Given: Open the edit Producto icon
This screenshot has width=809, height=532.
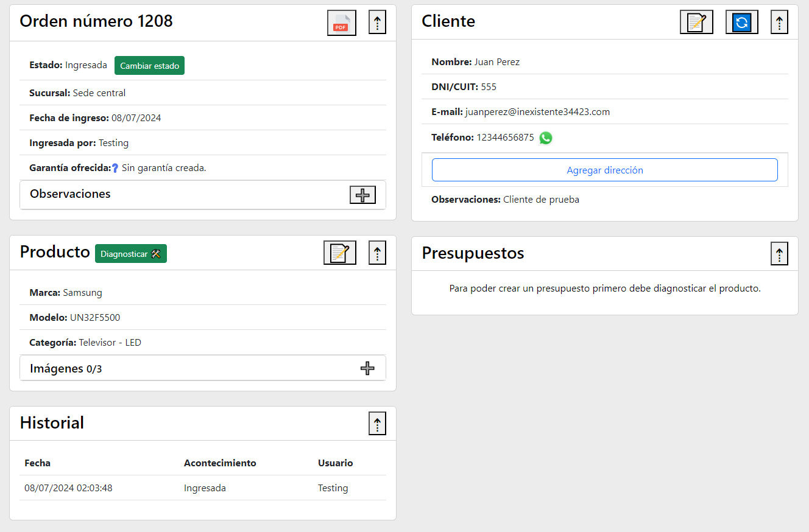Looking at the screenshot, I should (339, 252).
